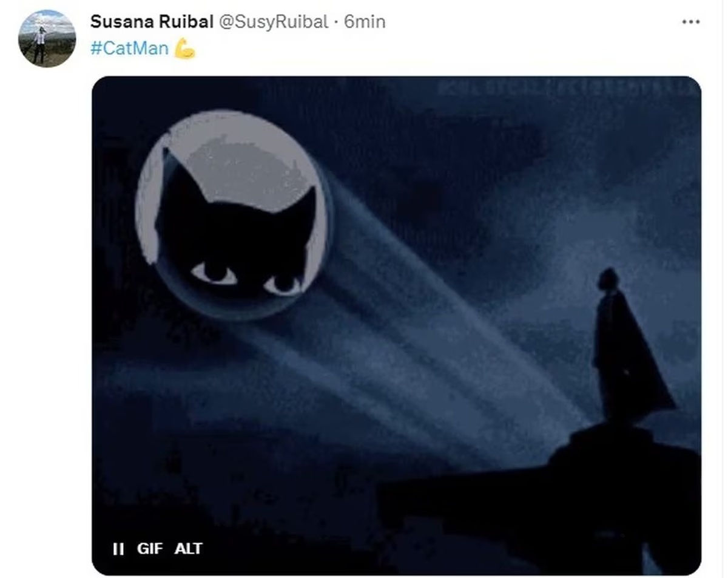
Task: Open Susana Ruibal's profile avatar
Action: [47, 38]
